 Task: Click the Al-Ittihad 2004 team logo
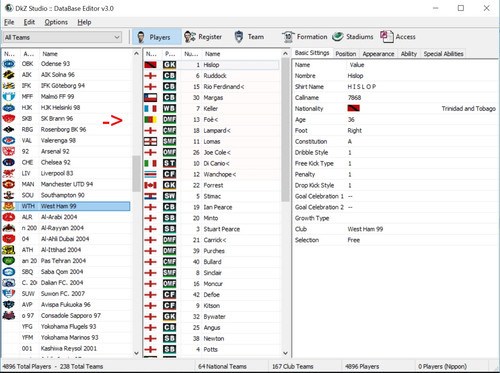pos(9,250)
